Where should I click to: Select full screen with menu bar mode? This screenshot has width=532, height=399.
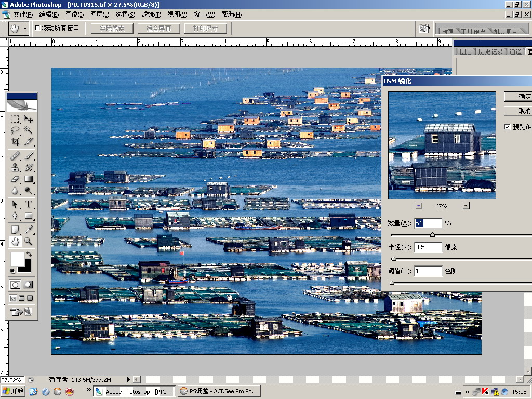click(21, 298)
